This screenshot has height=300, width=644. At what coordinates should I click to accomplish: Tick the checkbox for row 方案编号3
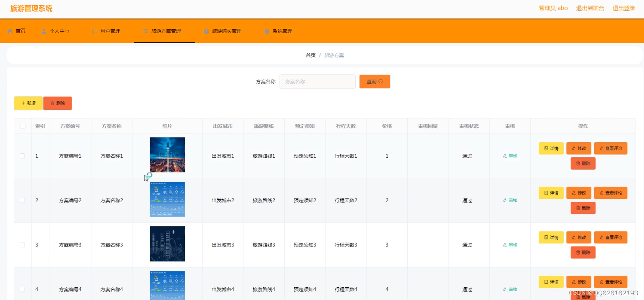[22, 245]
